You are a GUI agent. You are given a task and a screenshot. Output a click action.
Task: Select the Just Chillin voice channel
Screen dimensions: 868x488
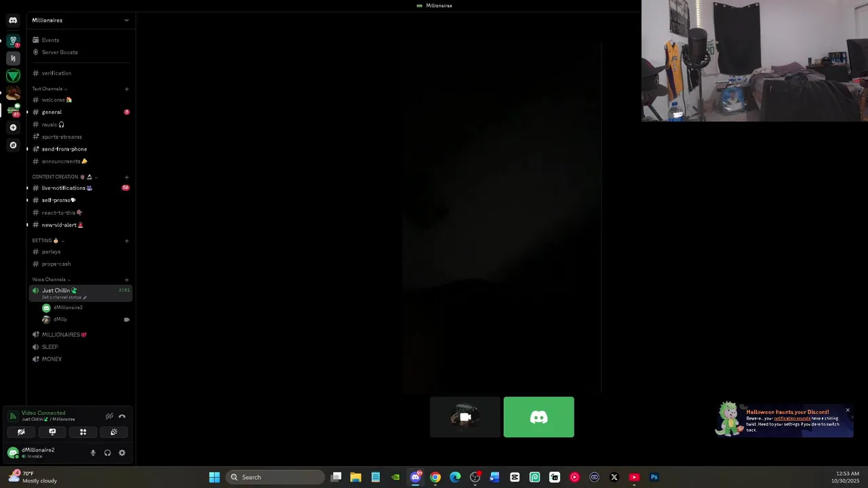80,293
